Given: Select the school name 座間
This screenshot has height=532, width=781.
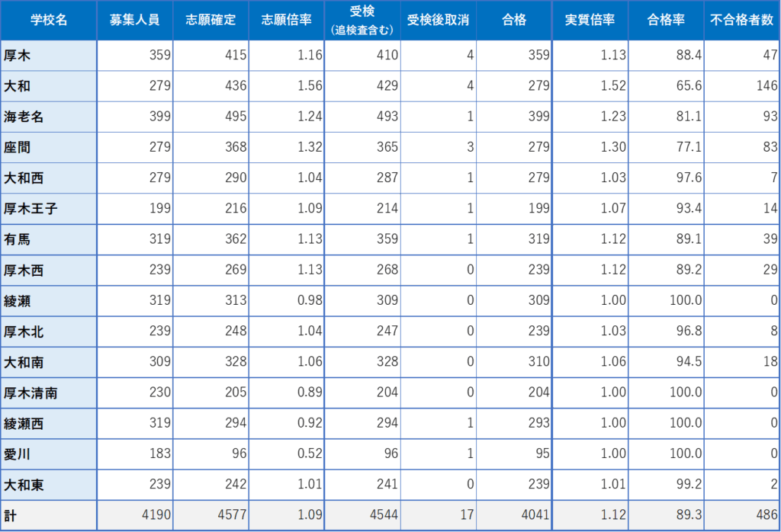Looking at the screenshot, I should (x=17, y=147).
